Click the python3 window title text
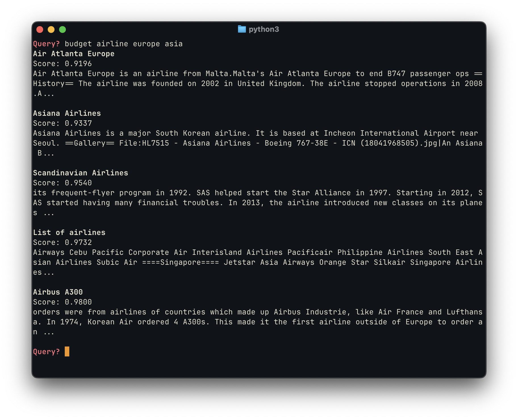This screenshot has width=518, height=420. click(264, 29)
